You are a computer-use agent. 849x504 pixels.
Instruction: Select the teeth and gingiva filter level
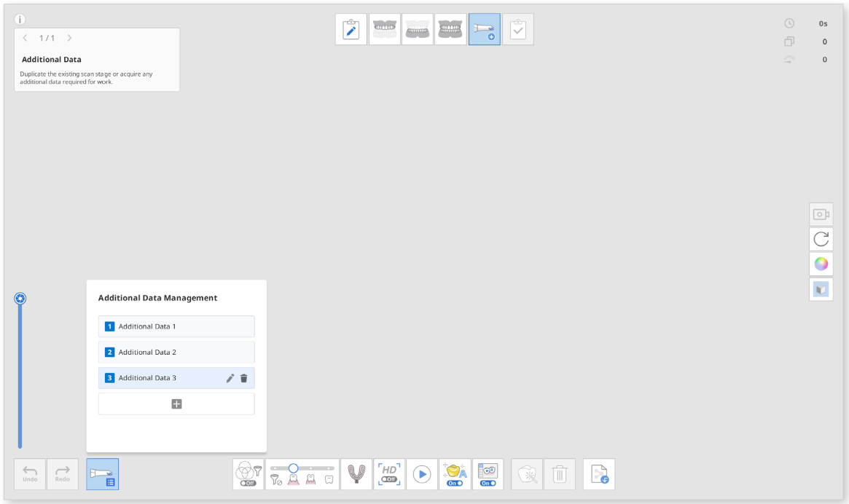(294, 480)
